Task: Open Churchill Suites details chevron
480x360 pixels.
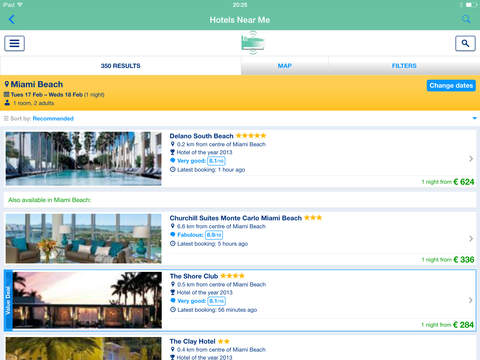Action: point(471,239)
